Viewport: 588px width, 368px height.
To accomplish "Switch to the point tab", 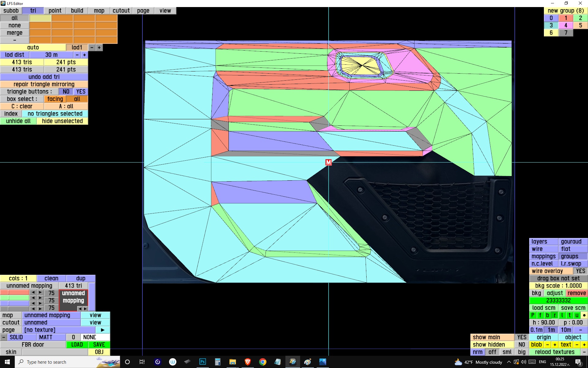I will point(55,11).
